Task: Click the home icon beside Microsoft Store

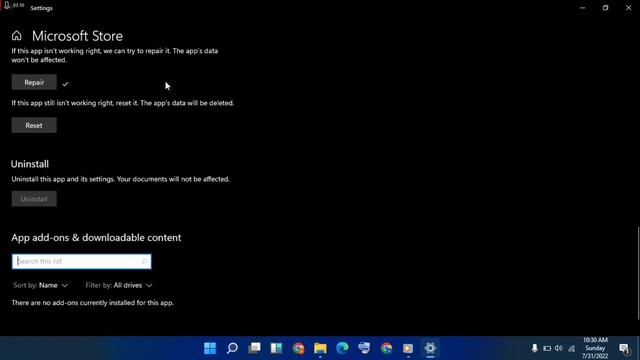Action: [x=17, y=36]
